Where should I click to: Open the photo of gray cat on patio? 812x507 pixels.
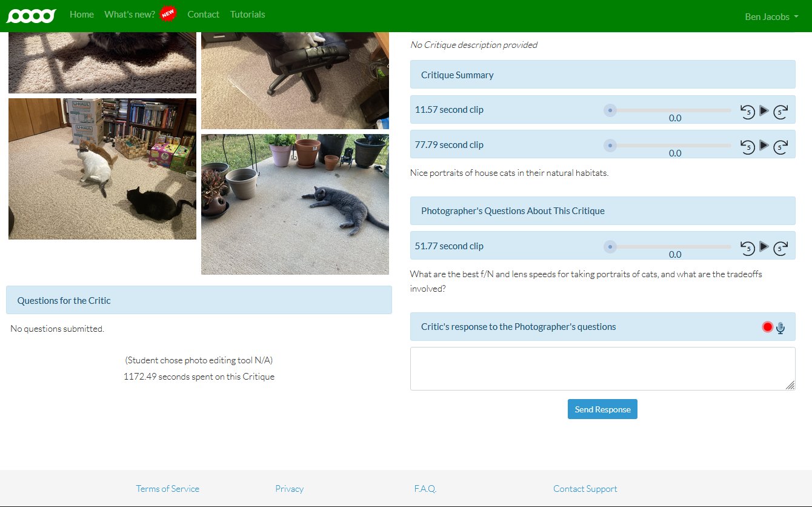[295, 204]
